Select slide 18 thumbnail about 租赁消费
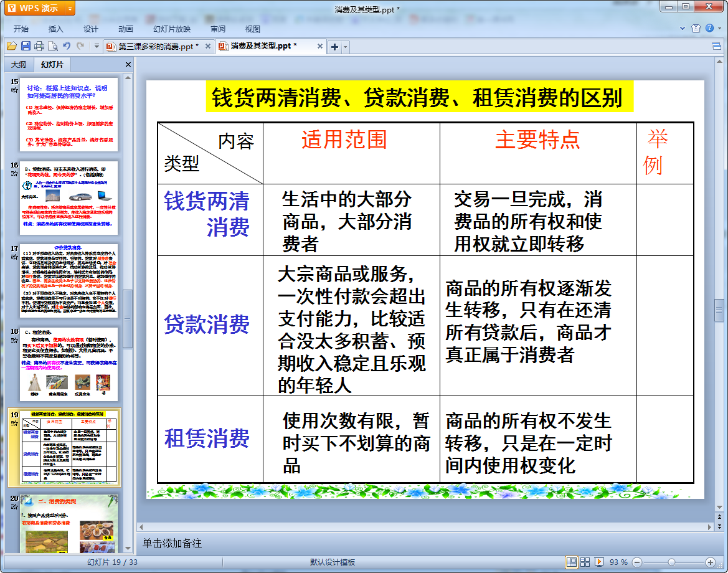 click(69, 364)
